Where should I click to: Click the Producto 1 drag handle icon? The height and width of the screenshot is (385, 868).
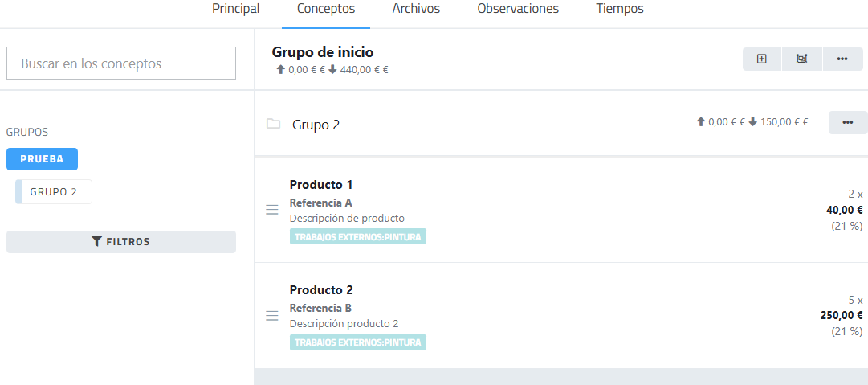[x=271, y=210]
